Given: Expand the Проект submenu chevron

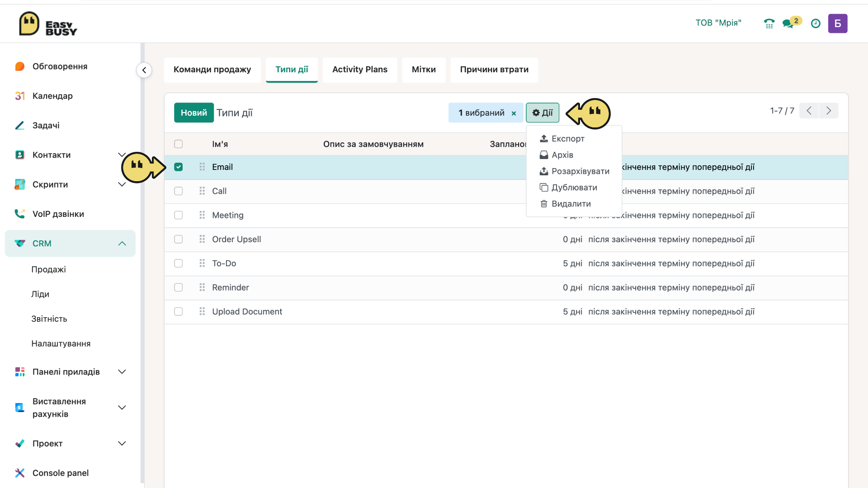Looking at the screenshot, I should pos(122,444).
